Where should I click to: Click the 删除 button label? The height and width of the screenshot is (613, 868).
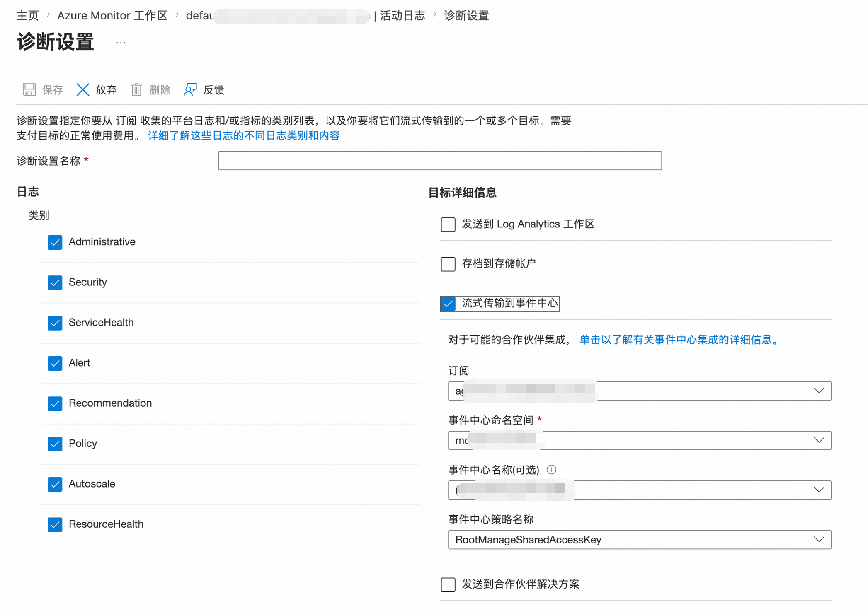click(160, 90)
